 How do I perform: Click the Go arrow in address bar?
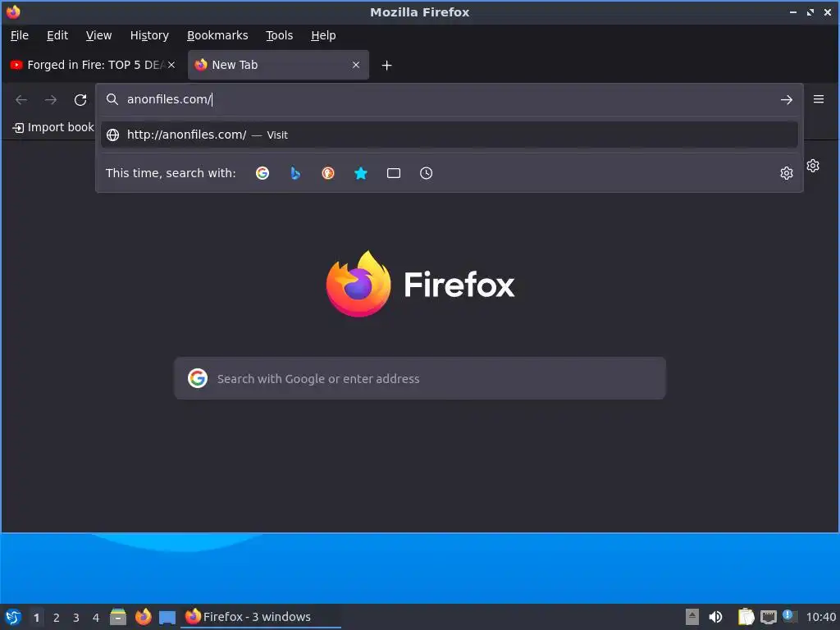coord(787,99)
